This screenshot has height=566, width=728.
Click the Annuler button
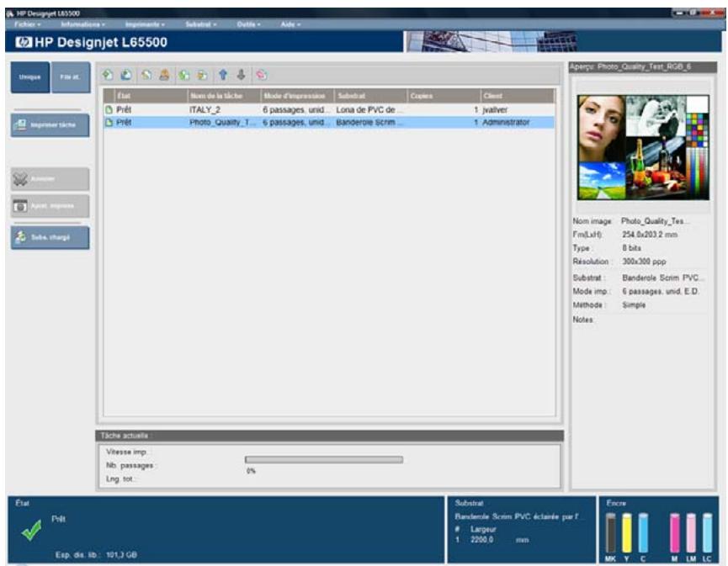[50, 179]
